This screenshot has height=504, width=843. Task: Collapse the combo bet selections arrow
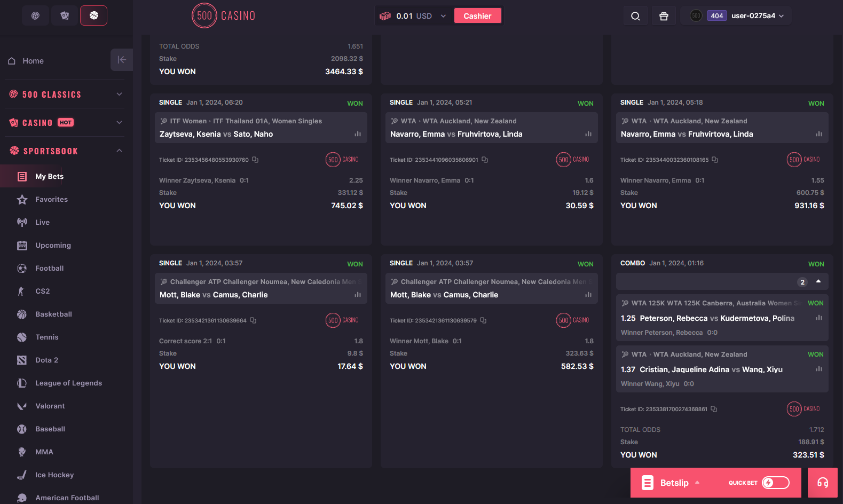tap(818, 281)
